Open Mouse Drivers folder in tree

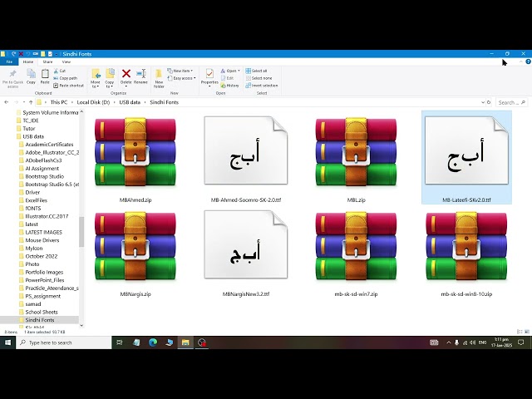(x=42, y=240)
